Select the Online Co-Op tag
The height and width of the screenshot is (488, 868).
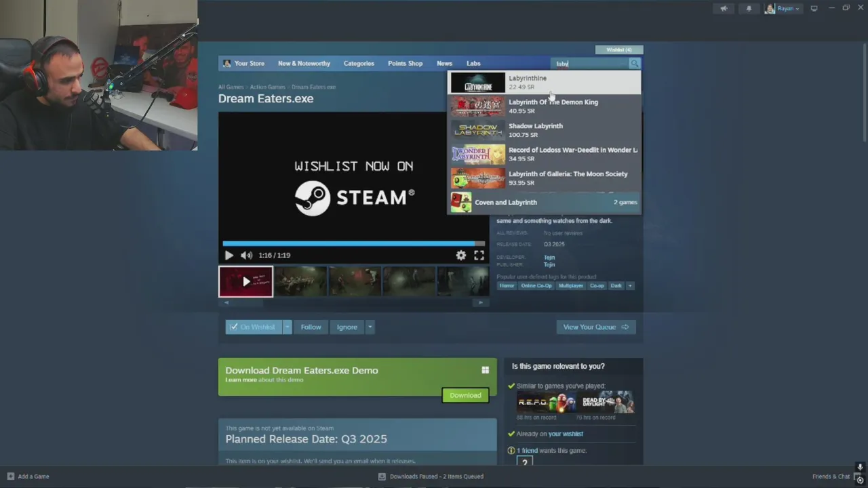tap(536, 286)
